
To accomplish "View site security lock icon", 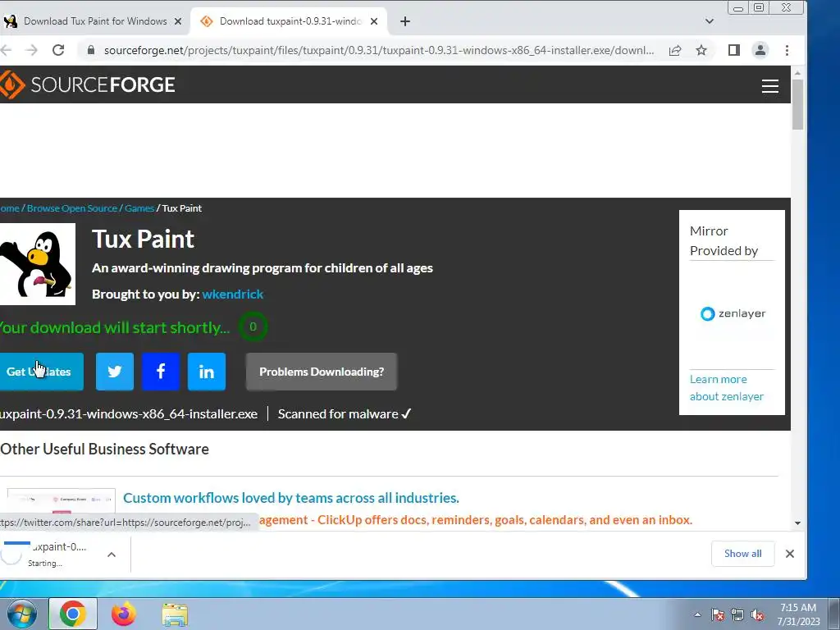I will click(x=91, y=50).
